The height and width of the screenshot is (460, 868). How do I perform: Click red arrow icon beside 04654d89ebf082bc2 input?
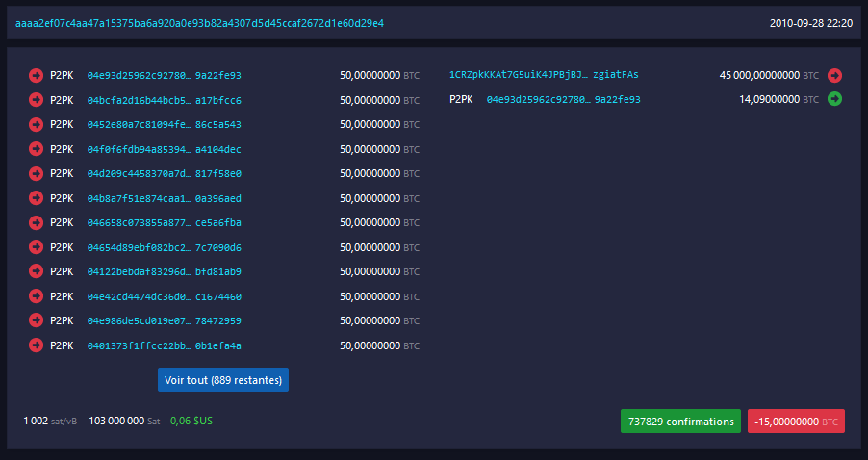36,247
